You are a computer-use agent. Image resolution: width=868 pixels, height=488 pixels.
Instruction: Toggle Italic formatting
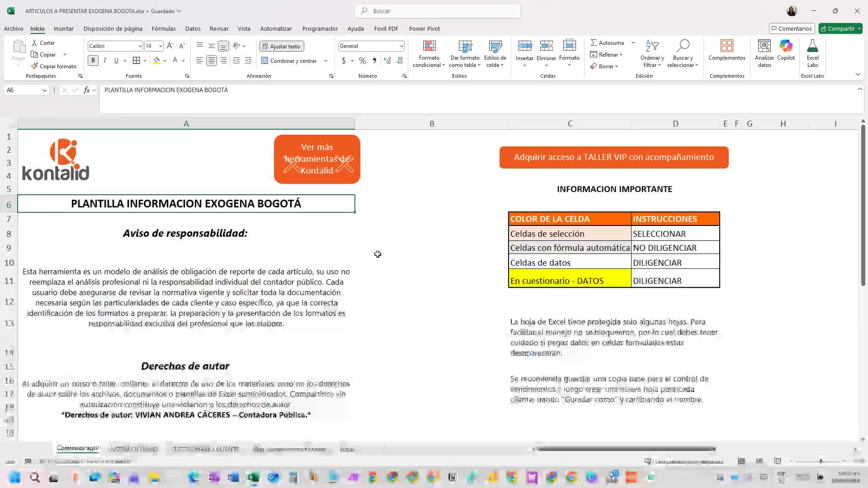(105, 60)
